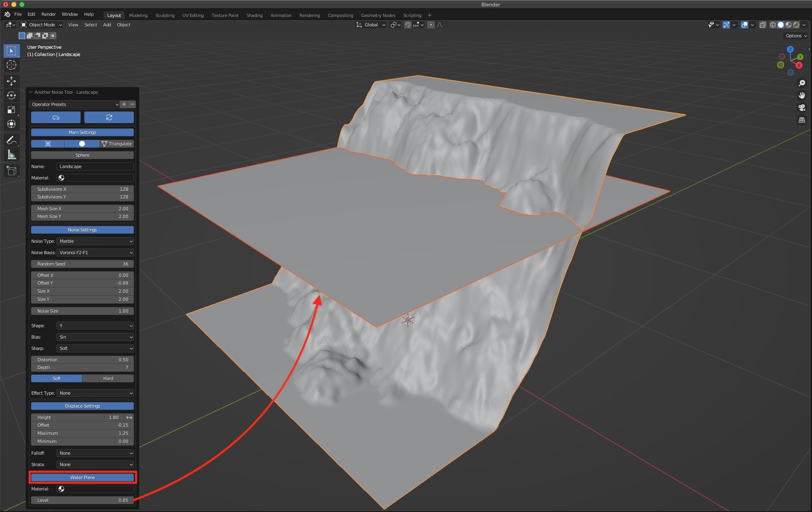This screenshot has width=812, height=512.
Task: Click the Noise Settings button
Action: pyautogui.click(x=82, y=230)
